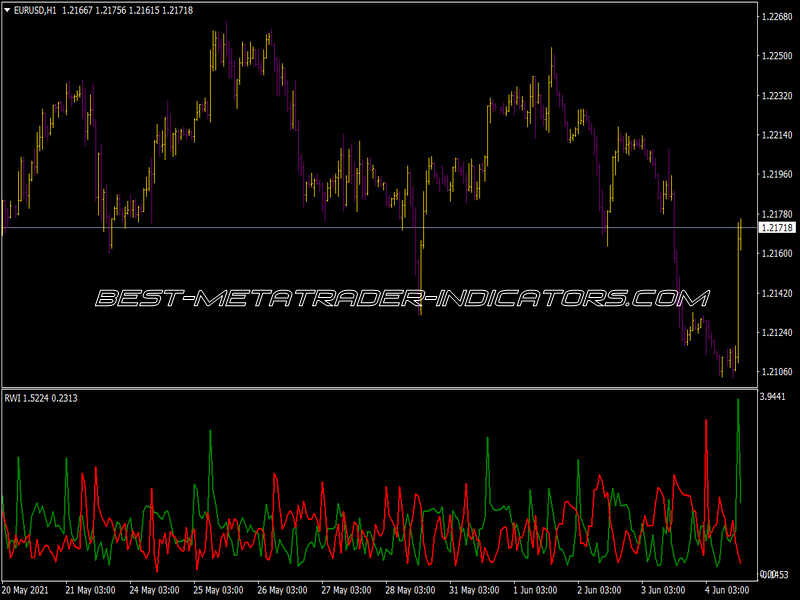Select the 27 May 03:00 time label

point(346,590)
